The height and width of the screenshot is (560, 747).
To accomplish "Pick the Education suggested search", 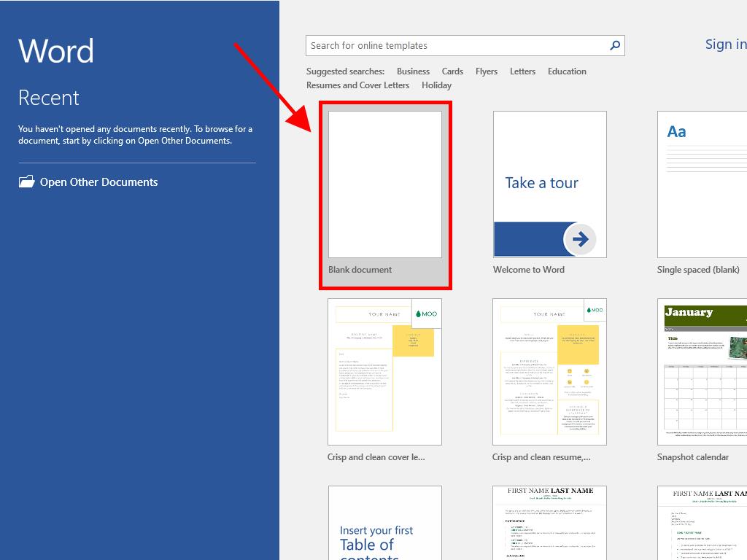I will pyautogui.click(x=567, y=71).
